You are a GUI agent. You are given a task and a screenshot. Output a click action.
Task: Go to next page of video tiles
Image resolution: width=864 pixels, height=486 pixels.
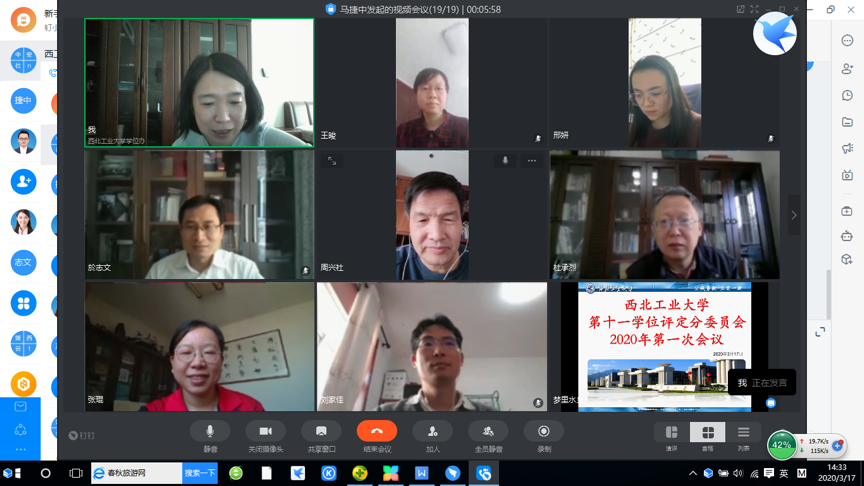(794, 215)
